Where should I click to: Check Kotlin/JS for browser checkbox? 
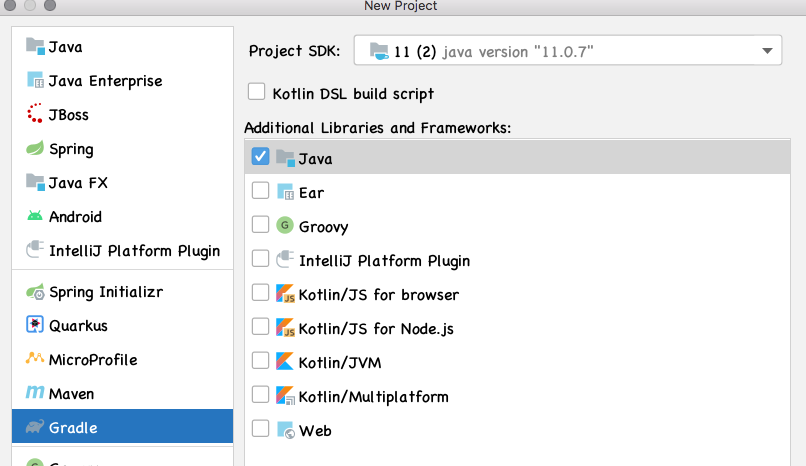[260, 292]
